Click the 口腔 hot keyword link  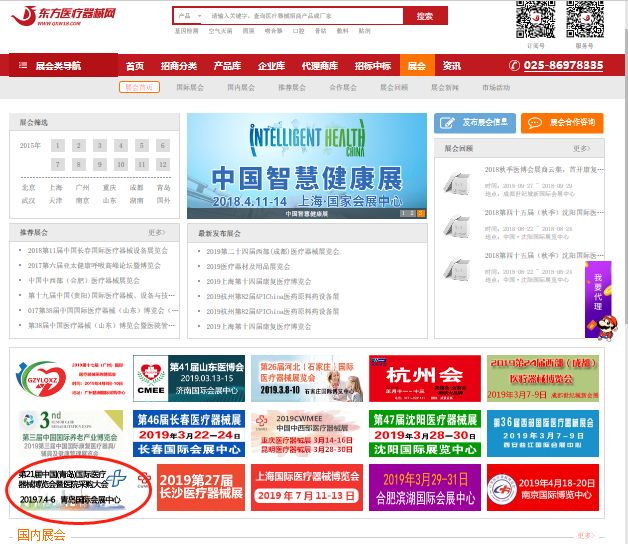point(298,31)
